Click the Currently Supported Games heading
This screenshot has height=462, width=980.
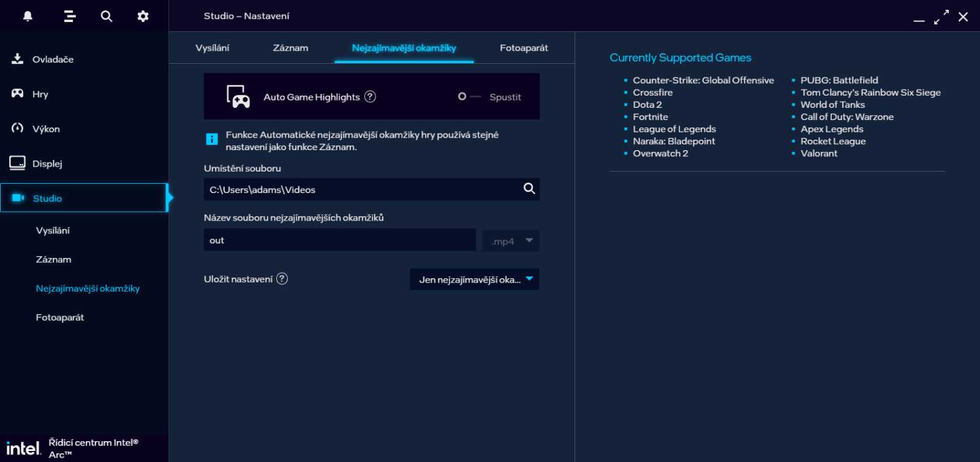point(680,58)
